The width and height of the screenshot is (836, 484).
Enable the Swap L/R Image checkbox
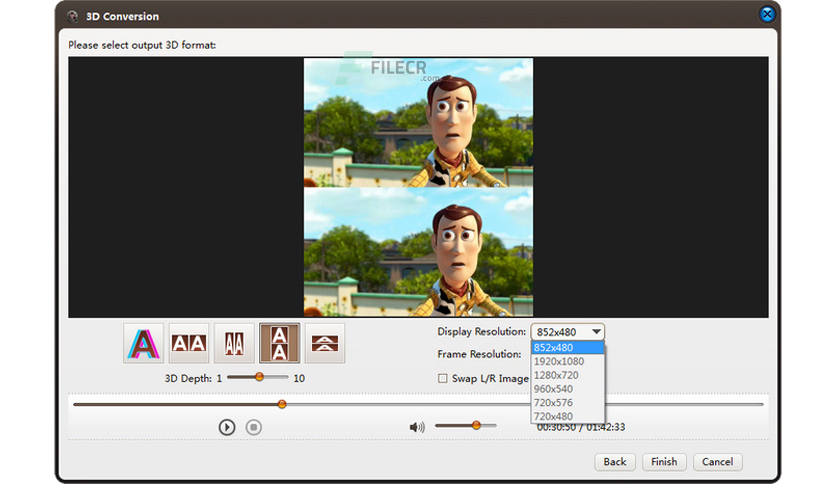click(443, 378)
